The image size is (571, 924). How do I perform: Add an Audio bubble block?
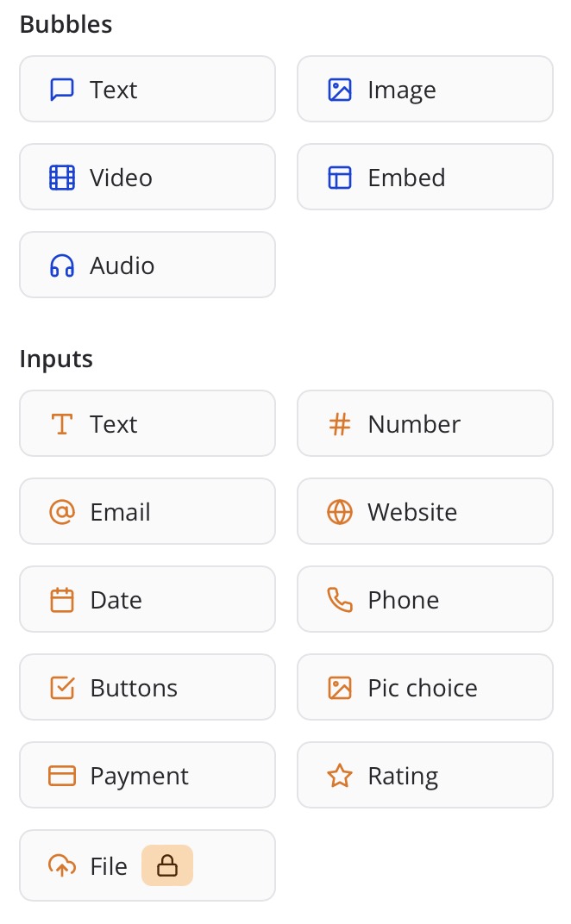147,265
